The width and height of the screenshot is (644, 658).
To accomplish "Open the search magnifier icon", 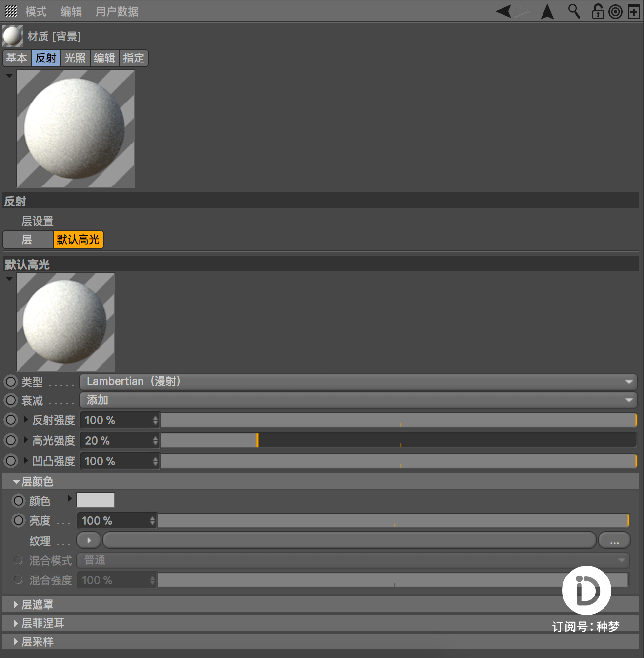I will pyautogui.click(x=574, y=11).
